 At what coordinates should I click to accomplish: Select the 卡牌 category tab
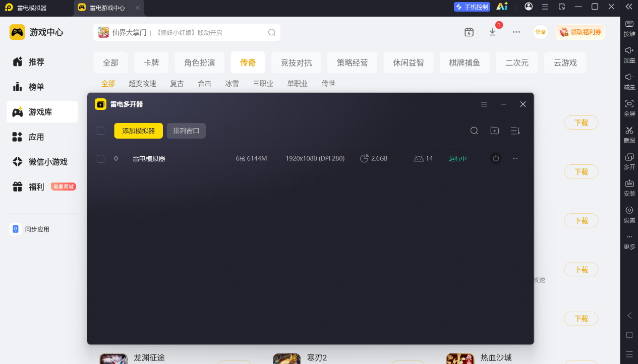(151, 63)
